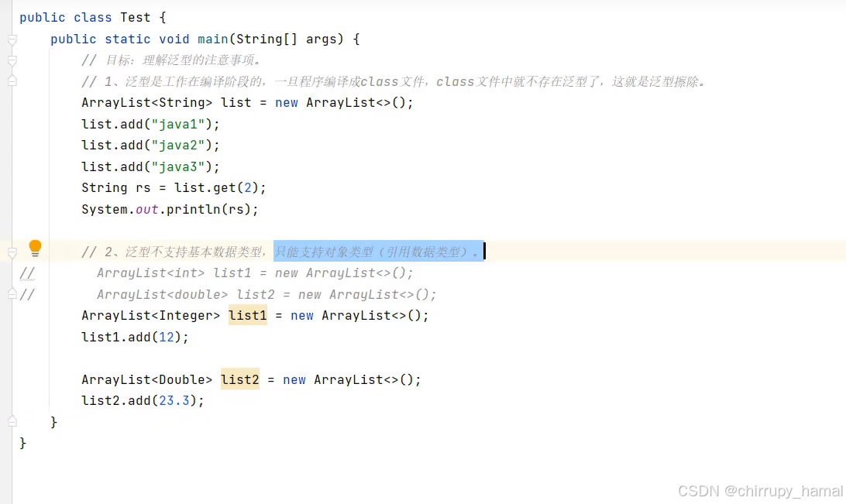Toggle fold marker on commented ArrayList<double> line
The width and height of the screenshot is (846, 504).
[x=12, y=293]
